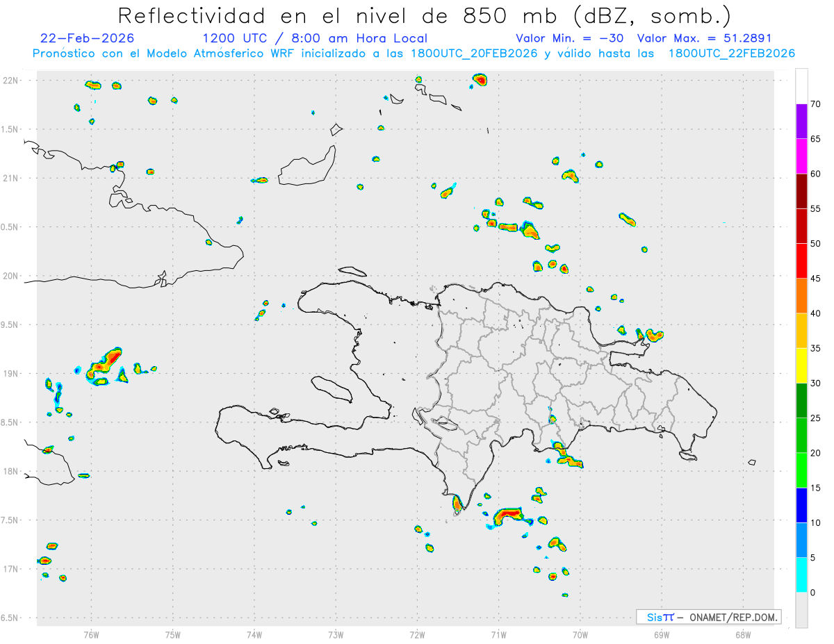834x644 pixels.
Task: Click the purple 65–70 dBZ legend segment
Action: 801,121
